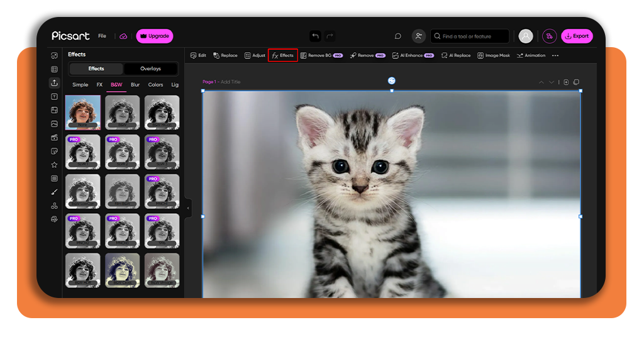The height and width of the screenshot is (337, 644).
Task: Click the Export button
Action: tap(577, 36)
